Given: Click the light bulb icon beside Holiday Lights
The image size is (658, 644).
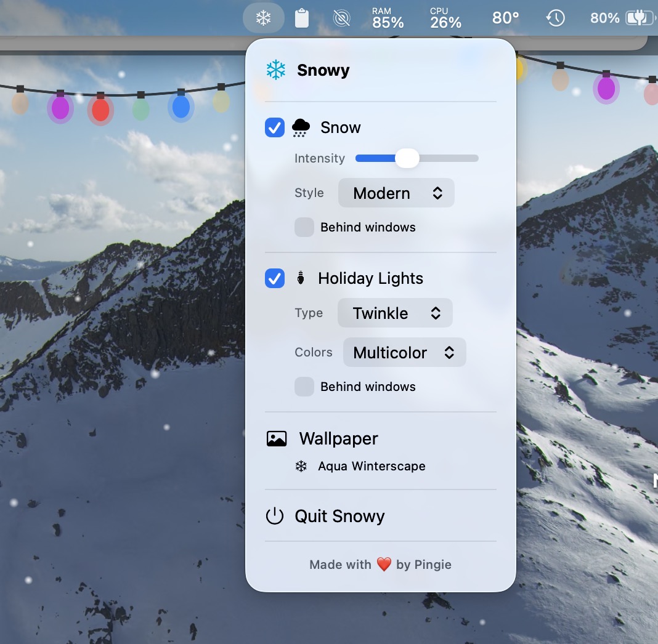Looking at the screenshot, I should pos(300,278).
